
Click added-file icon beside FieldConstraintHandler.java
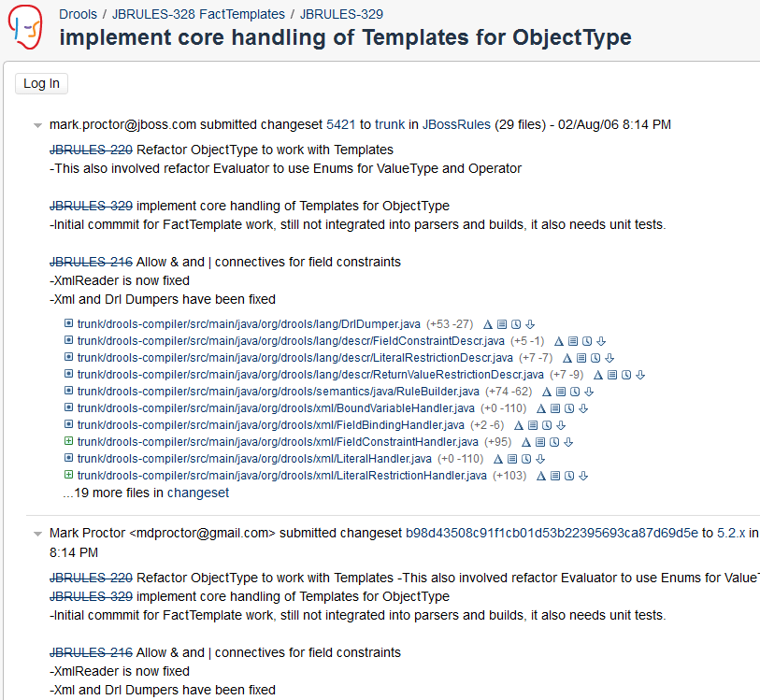pyautogui.click(x=68, y=442)
